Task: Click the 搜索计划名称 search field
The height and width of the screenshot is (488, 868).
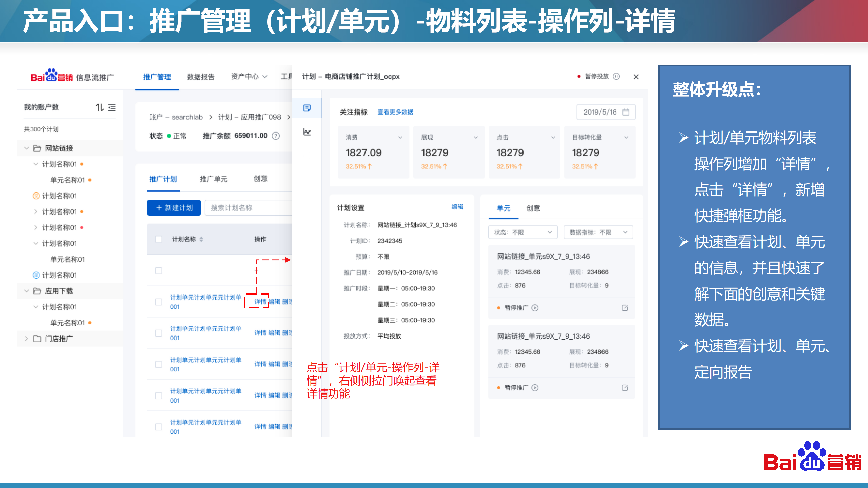Action: click(248, 208)
